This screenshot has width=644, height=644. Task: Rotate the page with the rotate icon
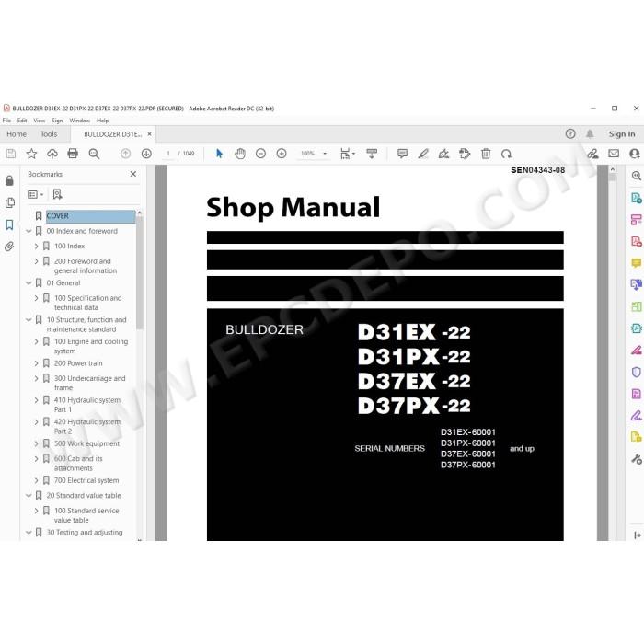pyautogui.click(x=506, y=154)
